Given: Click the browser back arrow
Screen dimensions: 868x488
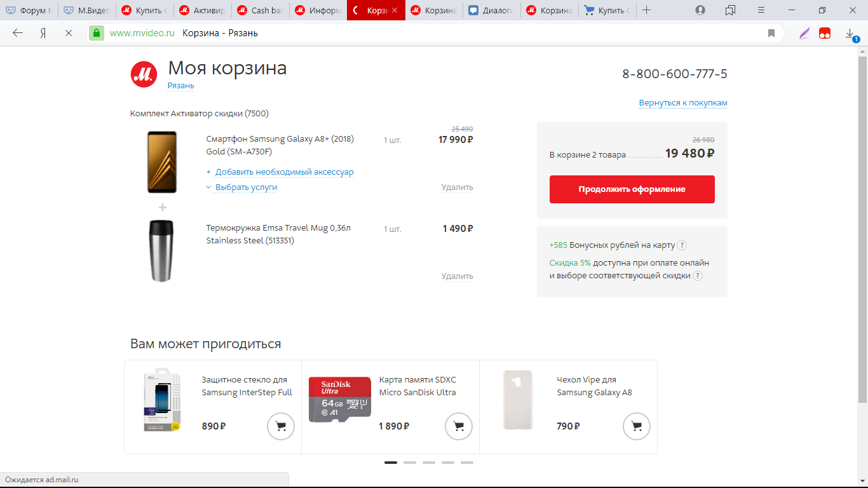Looking at the screenshot, I should (x=18, y=33).
